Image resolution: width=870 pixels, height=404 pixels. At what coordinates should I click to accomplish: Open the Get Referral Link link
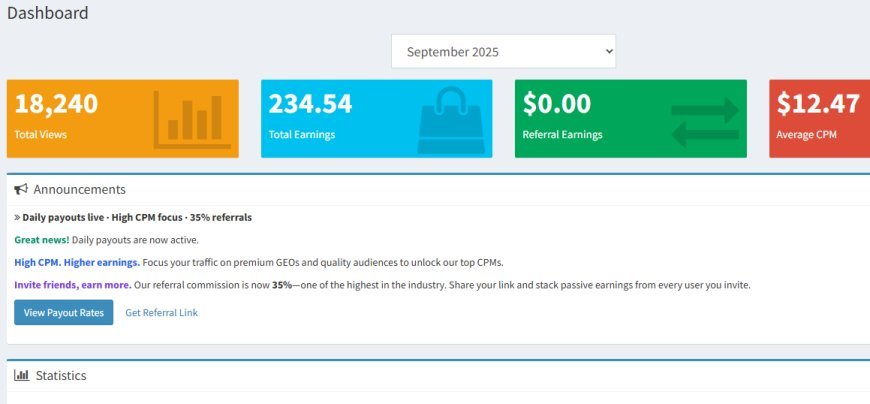click(161, 312)
